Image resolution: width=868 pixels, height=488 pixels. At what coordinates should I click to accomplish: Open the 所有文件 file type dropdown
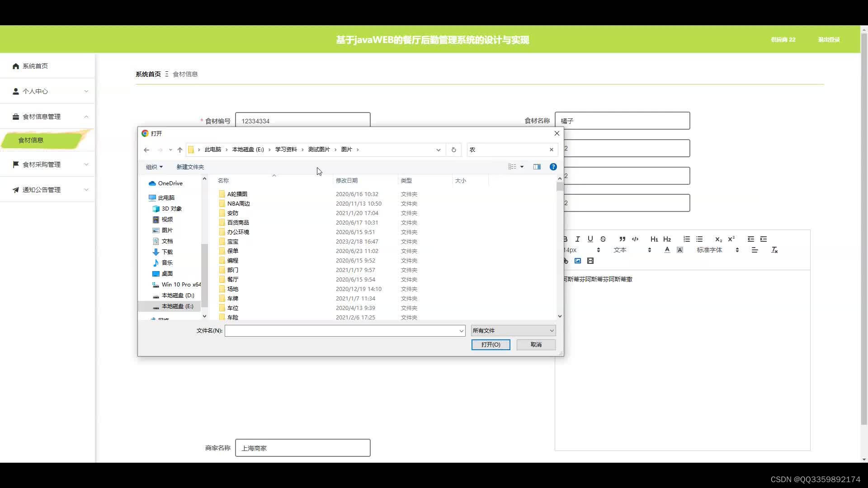tap(513, 331)
